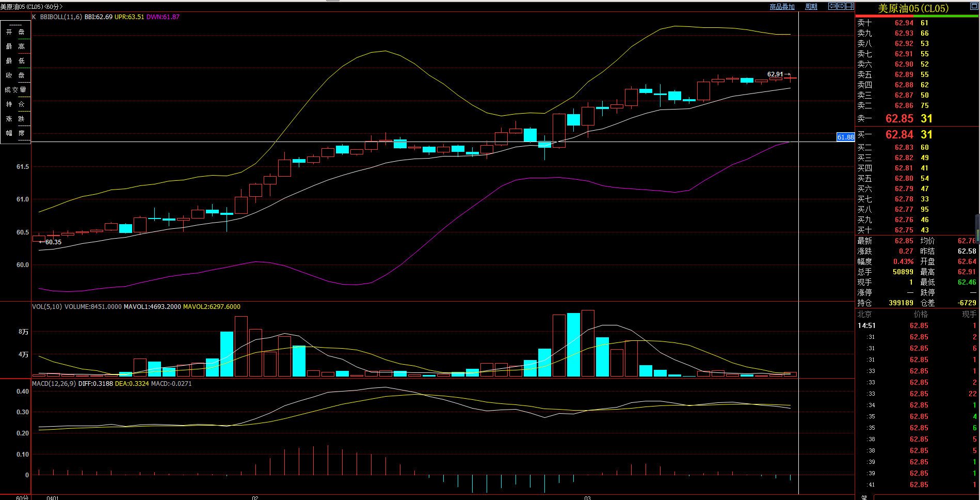
Task: Click the 总手 50899 total volume value
Action: (903, 272)
